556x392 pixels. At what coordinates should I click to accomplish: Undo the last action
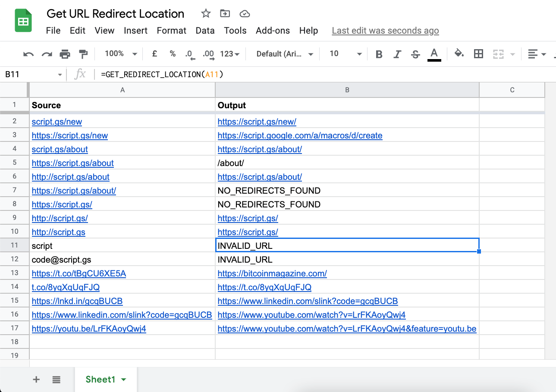(28, 54)
